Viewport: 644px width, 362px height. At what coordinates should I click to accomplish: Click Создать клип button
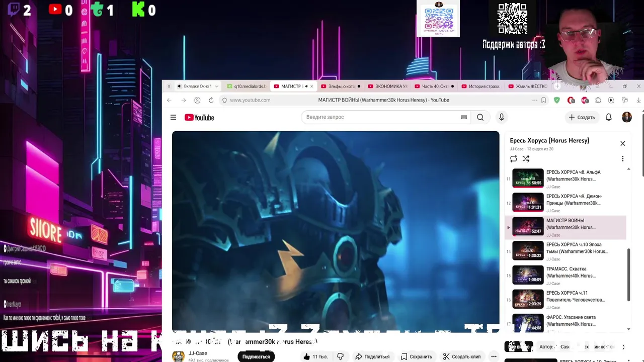(461, 356)
